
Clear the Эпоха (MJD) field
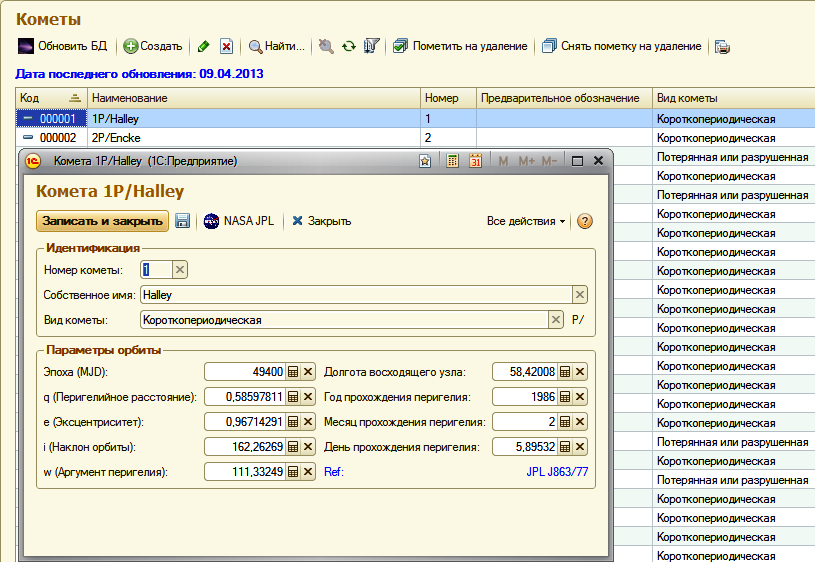308,372
